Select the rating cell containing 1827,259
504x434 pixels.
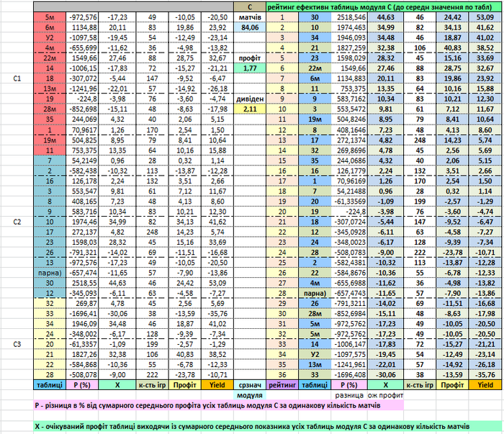349,48
